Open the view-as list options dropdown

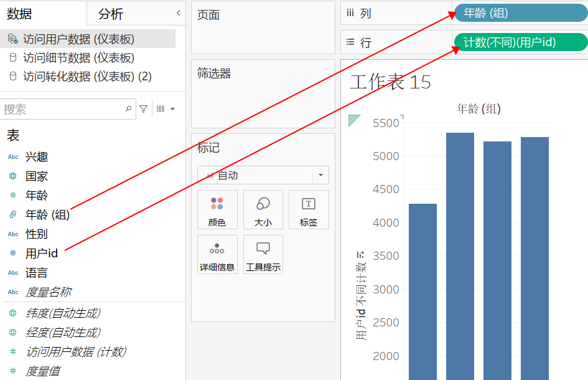click(x=166, y=109)
